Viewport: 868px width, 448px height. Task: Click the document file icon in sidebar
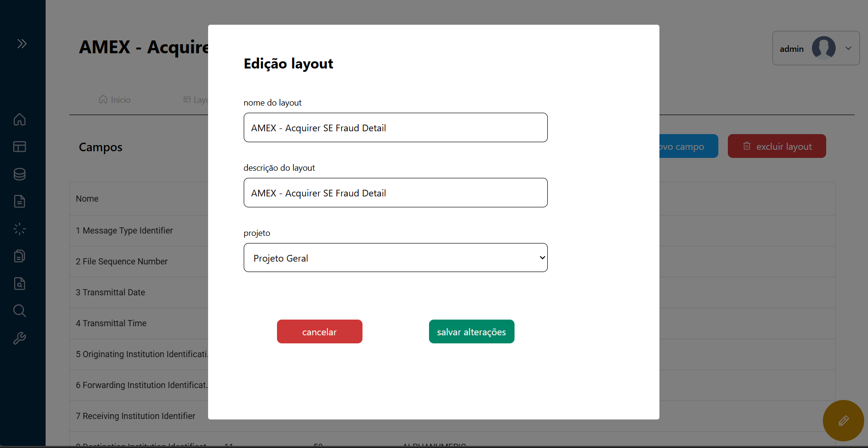tap(19, 201)
